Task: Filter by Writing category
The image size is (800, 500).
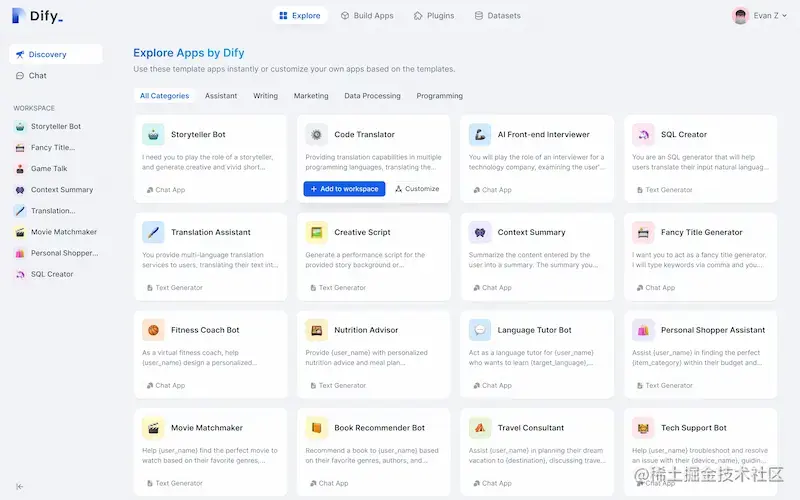Action: (265, 96)
